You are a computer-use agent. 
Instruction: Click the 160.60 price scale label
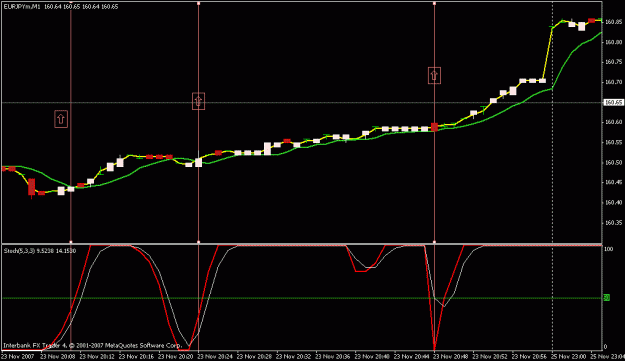(613, 122)
